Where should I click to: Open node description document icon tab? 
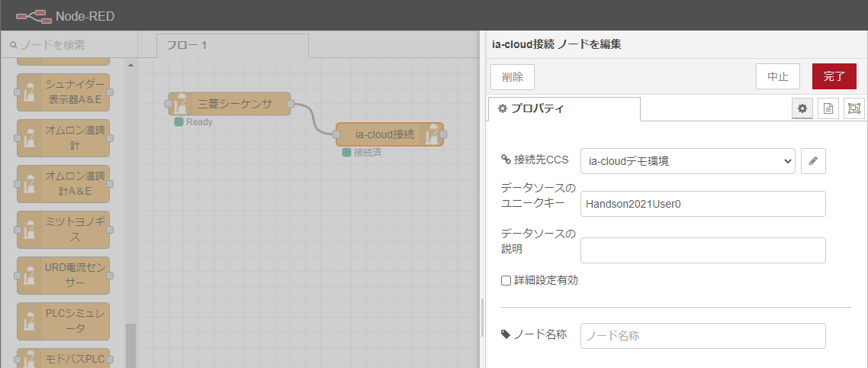[828, 108]
